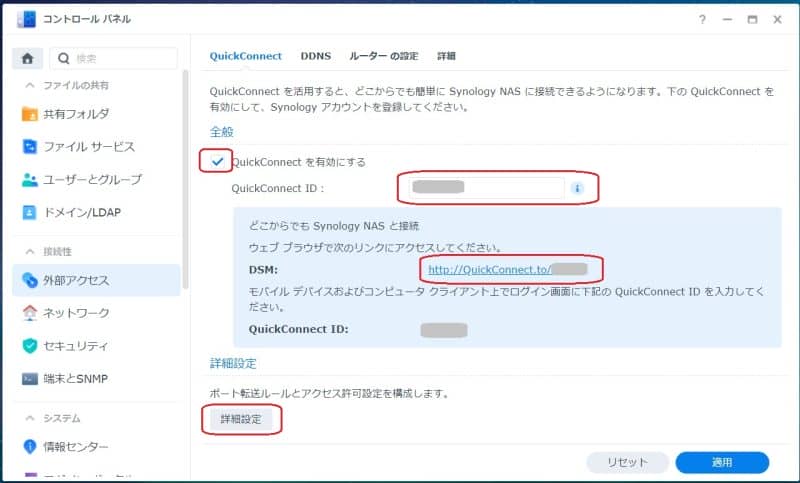The image size is (800, 483).
Task: Click the 端末とSNMP terminal icon
Action: [30, 379]
